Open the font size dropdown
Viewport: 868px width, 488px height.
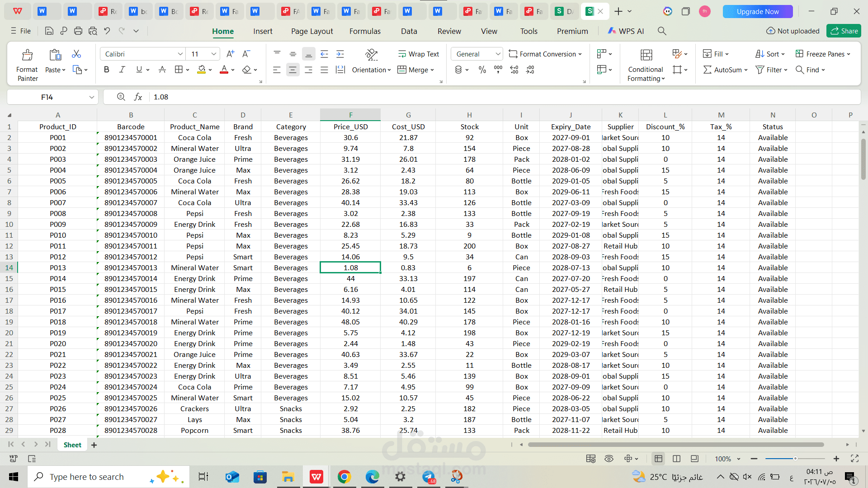tap(214, 54)
